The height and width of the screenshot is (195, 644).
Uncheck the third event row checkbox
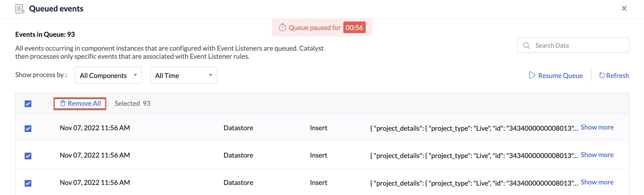pos(28,183)
